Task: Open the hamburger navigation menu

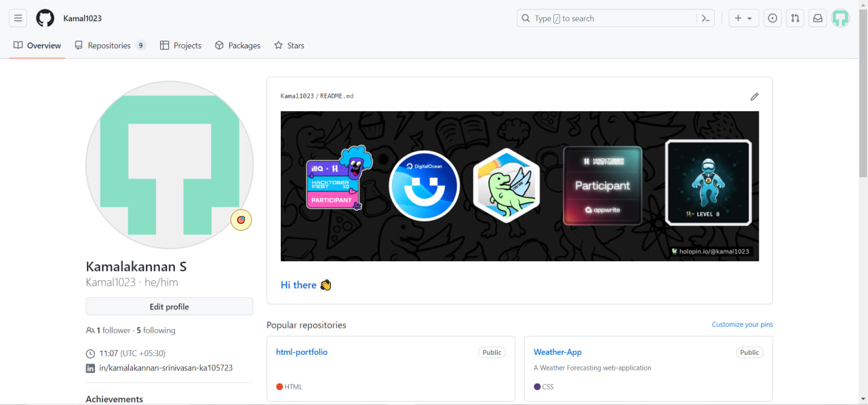Action: coord(18,18)
